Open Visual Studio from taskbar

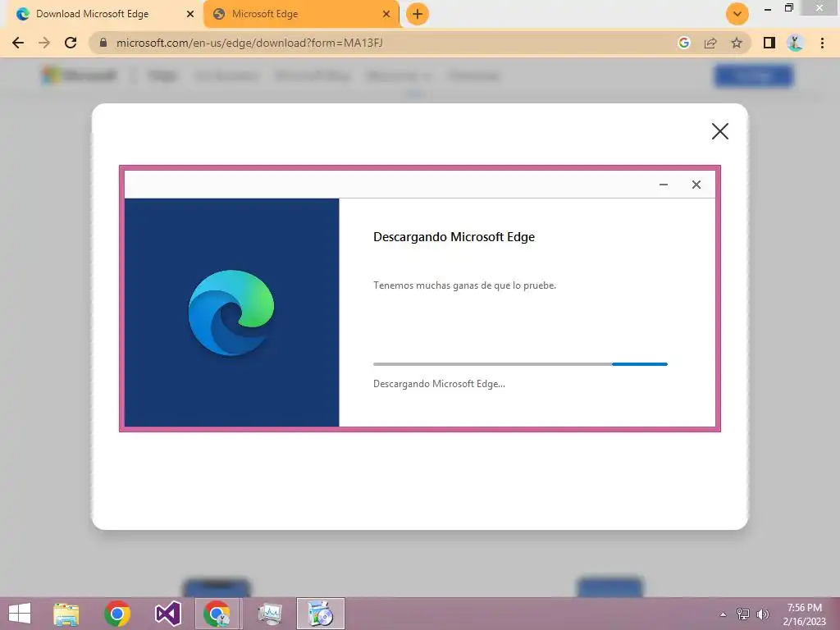(167, 614)
